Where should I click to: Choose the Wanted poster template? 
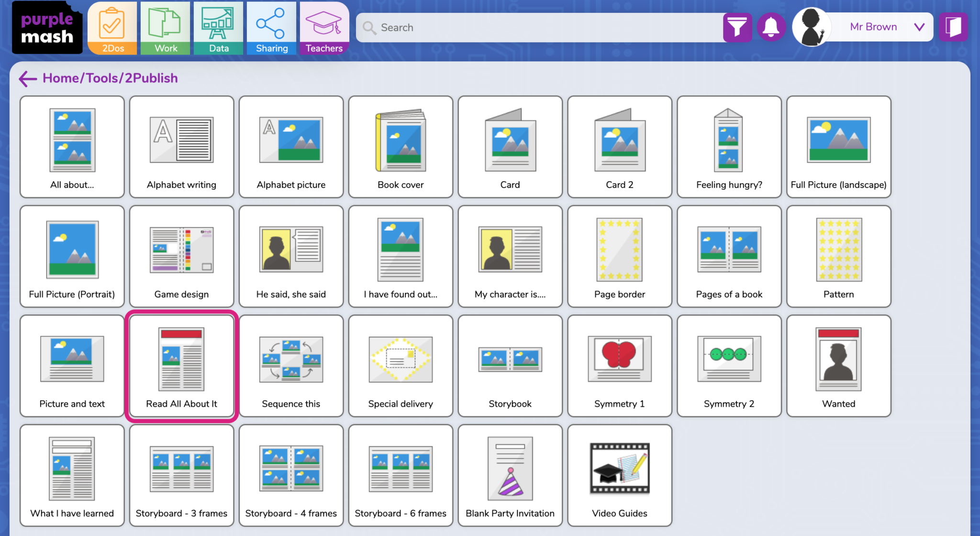838,366
